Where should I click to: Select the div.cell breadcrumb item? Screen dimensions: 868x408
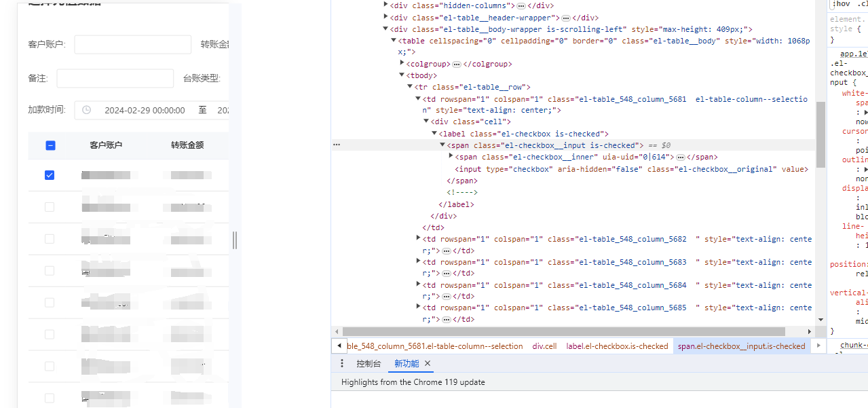544,346
